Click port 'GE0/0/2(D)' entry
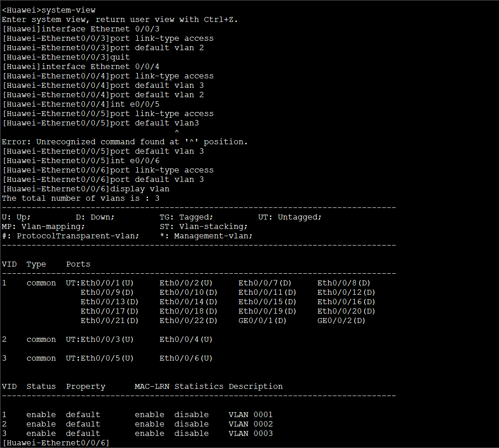The width and height of the screenshot is (499, 448). click(342, 320)
